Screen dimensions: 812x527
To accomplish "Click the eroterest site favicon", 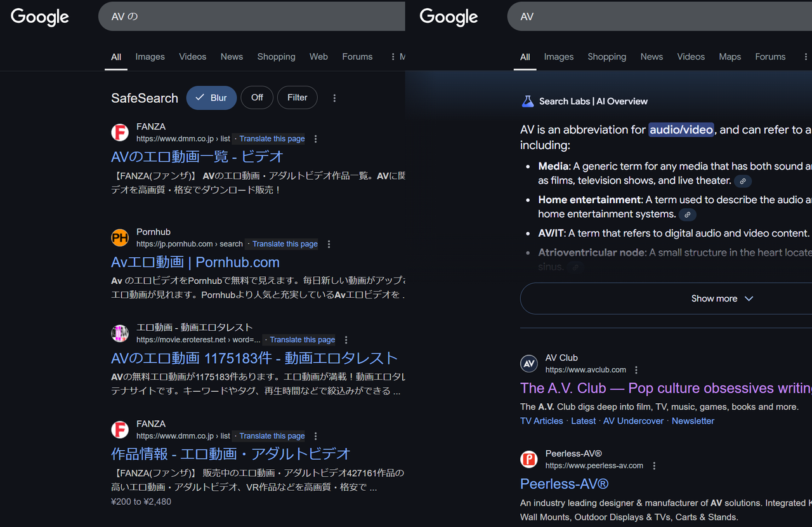I will 120,333.
